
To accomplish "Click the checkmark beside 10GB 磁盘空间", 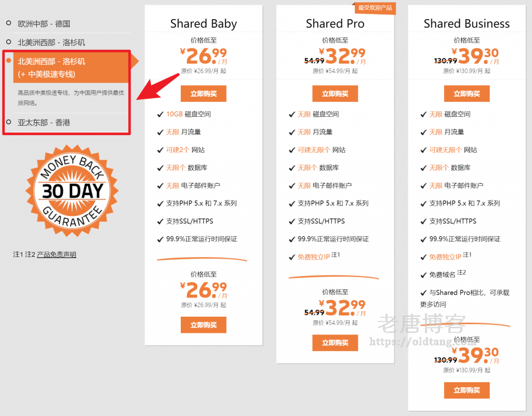I will click(161, 114).
